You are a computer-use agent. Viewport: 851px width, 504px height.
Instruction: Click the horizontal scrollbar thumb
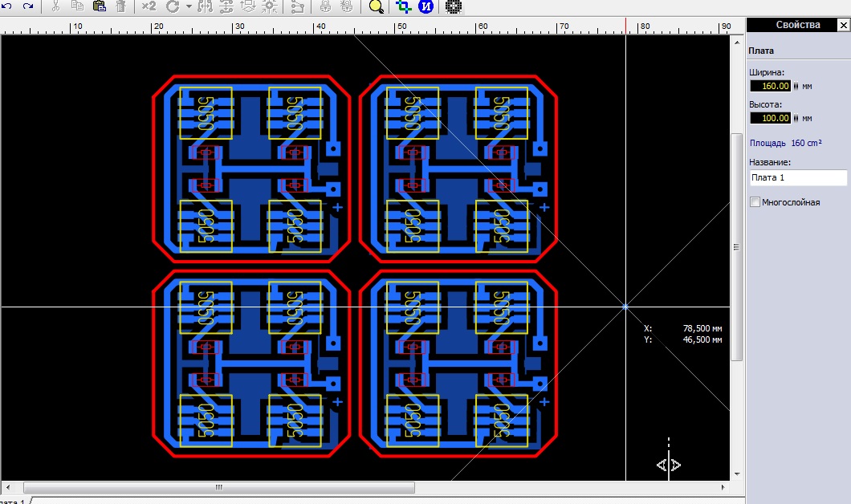pyautogui.click(x=218, y=487)
